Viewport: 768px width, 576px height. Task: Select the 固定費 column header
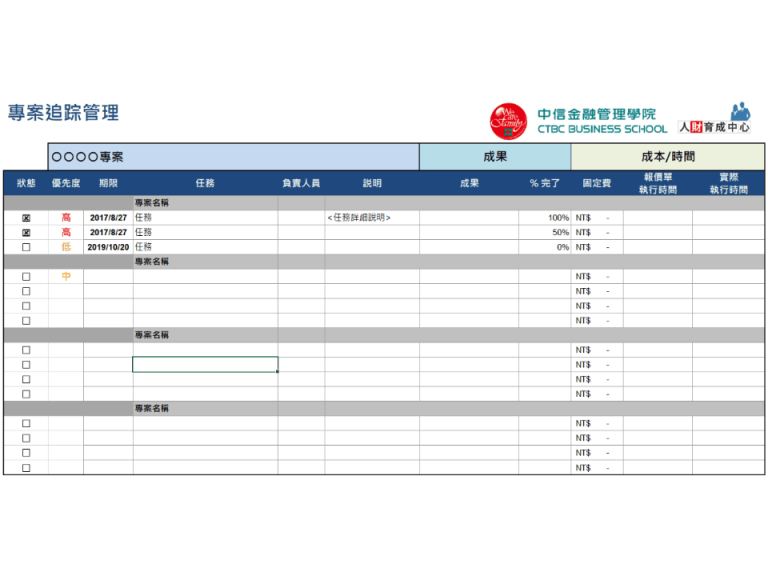click(x=598, y=183)
